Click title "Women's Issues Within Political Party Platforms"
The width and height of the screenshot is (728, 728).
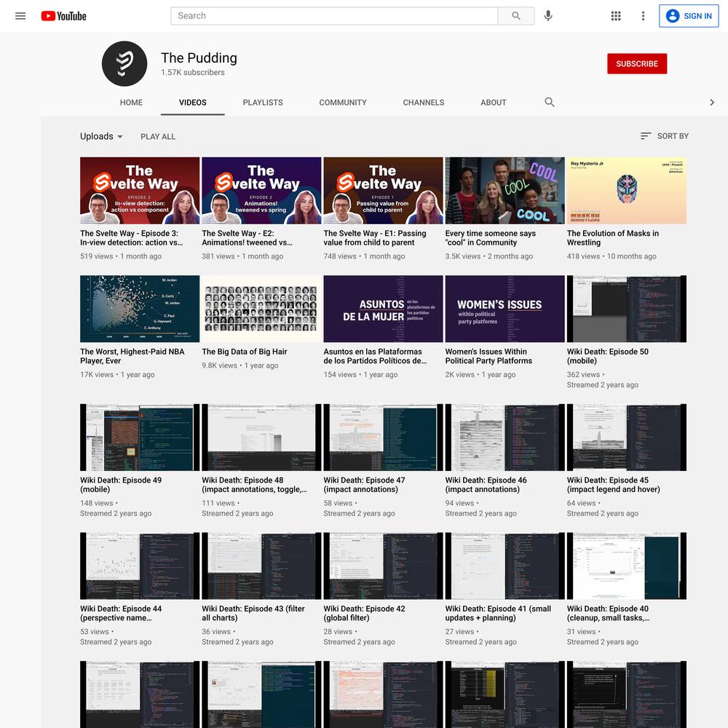[x=489, y=356]
